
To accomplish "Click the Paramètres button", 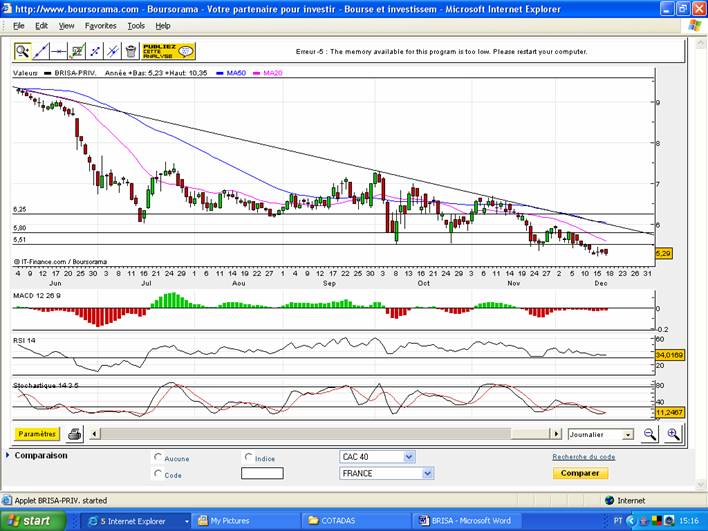I will click(x=37, y=434).
